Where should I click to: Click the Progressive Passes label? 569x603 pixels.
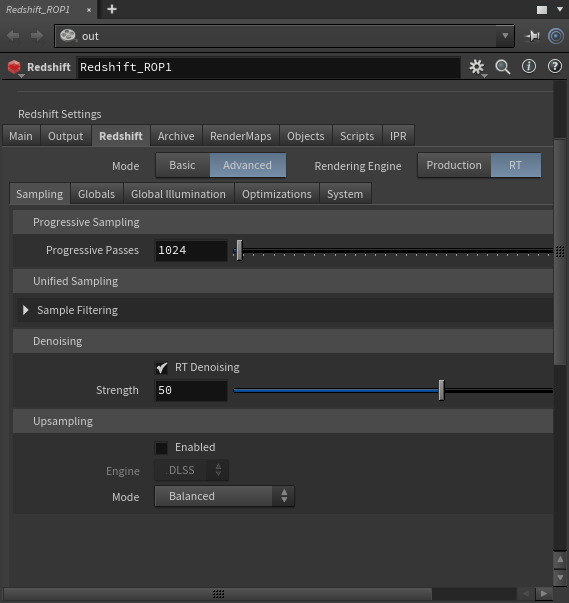[x=92, y=250]
